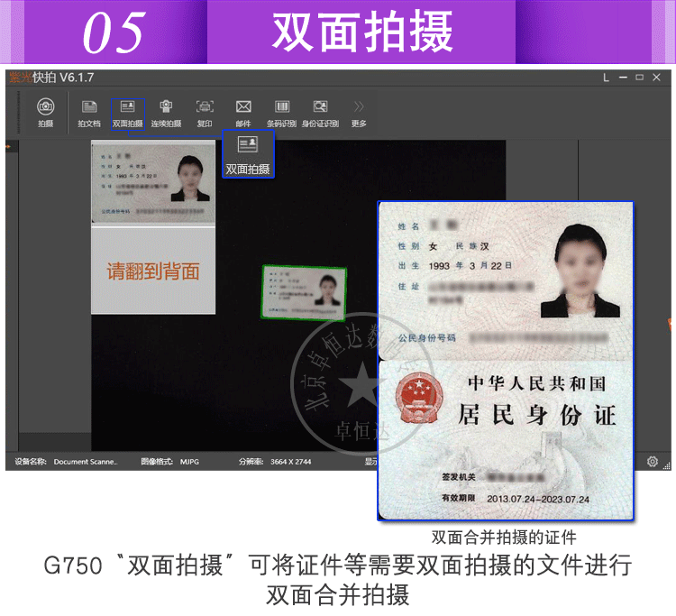This screenshot has width=676, height=616.
Task: Click the MJPG image format value
Action: click(189, 462)
